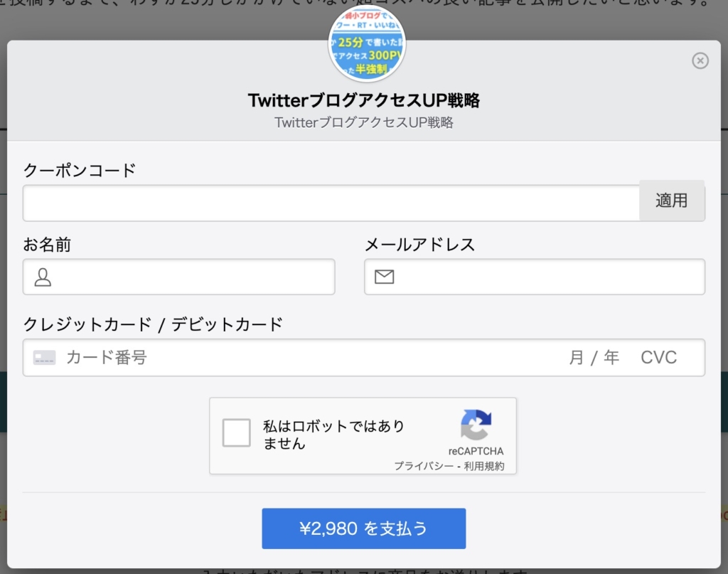Click the round product thumbnail image
Image resolution: width=728 pixels, height=574 pixels.
point(367,44)
